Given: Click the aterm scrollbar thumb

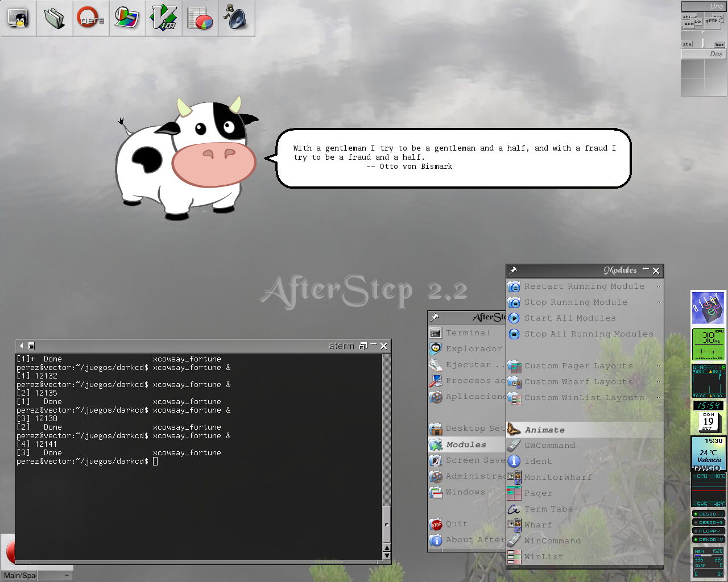Looking at the screenshot, I should (387, 524).
